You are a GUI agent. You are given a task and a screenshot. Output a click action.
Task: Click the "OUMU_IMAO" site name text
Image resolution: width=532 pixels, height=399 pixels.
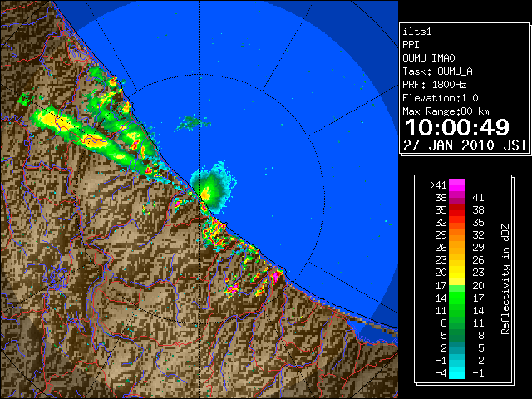[429, 58]
